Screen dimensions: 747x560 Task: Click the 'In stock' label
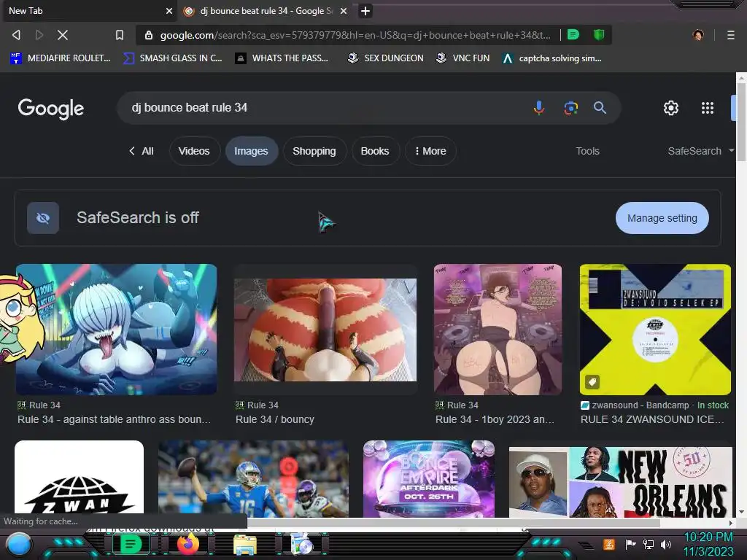pos(713,405)
